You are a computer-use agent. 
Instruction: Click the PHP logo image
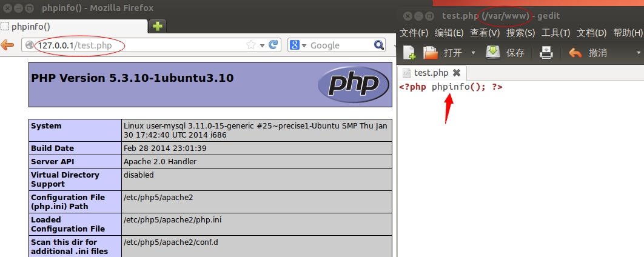(354, 84)
